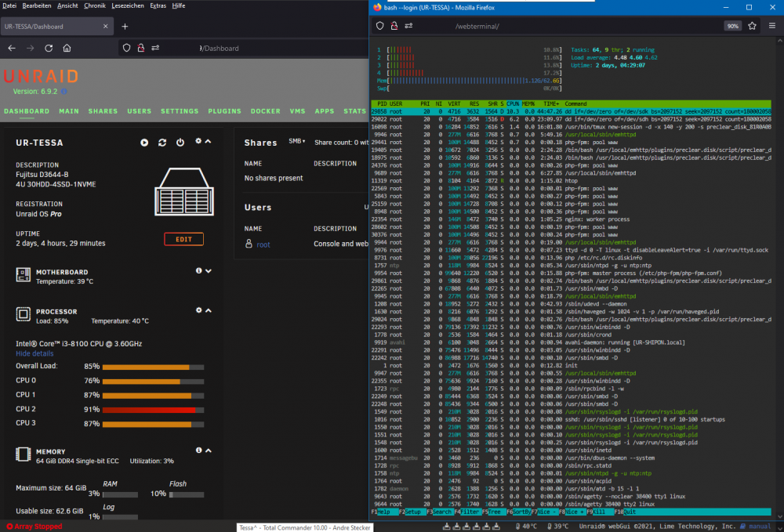Sort htop by the CPU% column header
This screenshot has width=784, height=532.
513,104
